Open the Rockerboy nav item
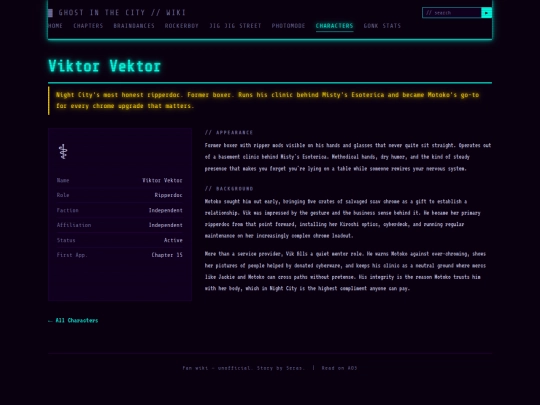 pos(181,26)
